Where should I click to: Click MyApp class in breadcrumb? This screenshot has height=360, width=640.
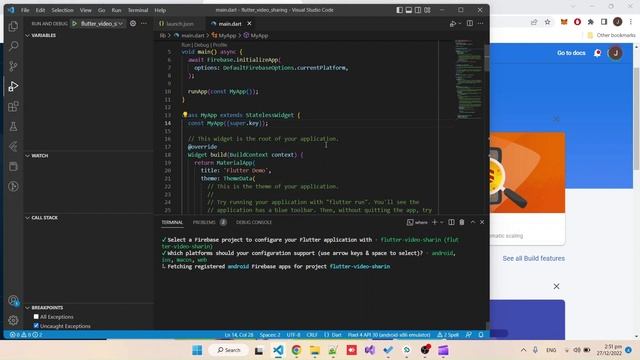[x=223, y=36]
